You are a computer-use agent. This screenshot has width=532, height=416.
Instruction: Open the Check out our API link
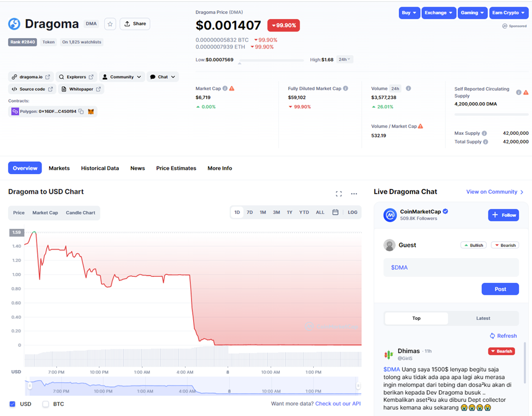(x=338, y=403)
